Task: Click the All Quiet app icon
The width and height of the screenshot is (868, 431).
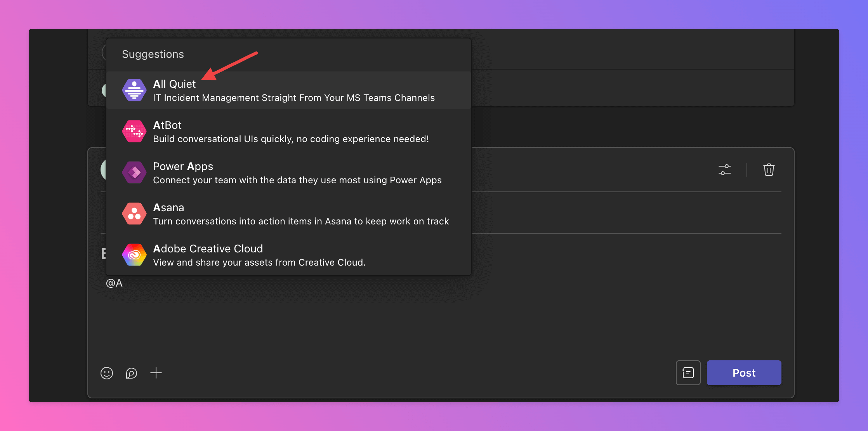Action: (134, 90)
